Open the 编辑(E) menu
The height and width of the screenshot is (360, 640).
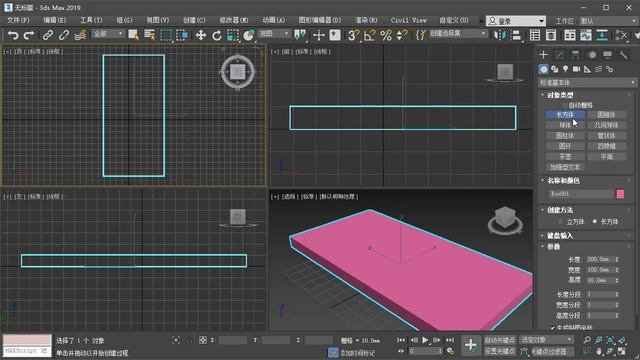point(54,20)
